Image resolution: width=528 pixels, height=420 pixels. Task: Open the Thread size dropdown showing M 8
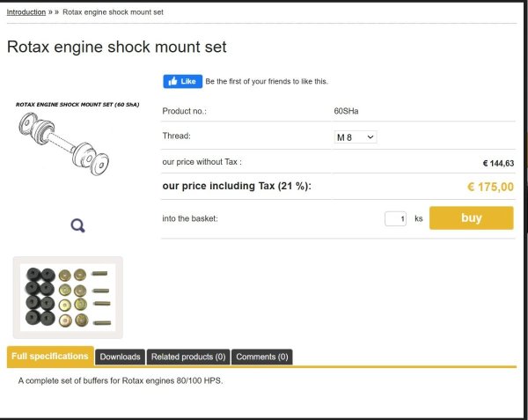[355, 137]
